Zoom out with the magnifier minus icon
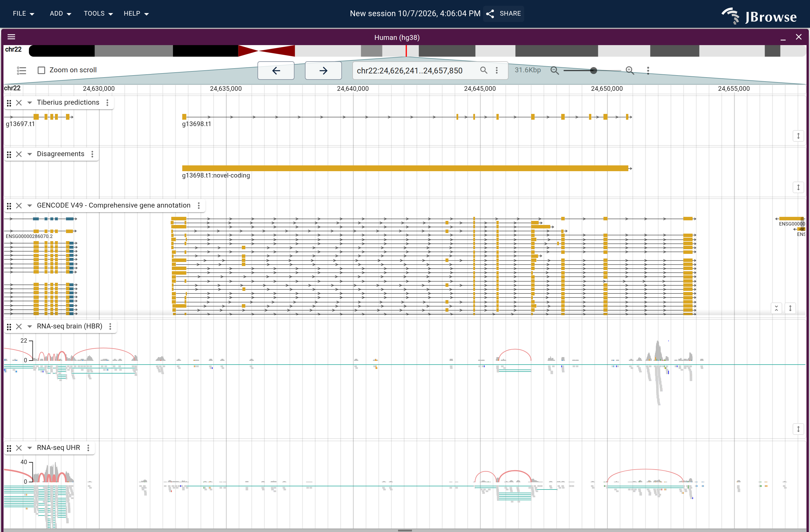Screen dimensions: 810x532 [554, 71]
